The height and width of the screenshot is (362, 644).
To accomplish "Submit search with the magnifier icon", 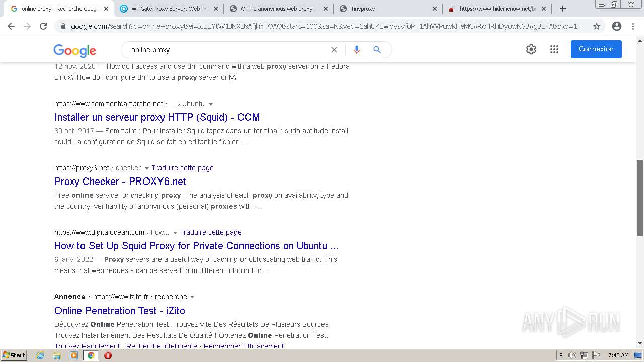I will [377, 50].
